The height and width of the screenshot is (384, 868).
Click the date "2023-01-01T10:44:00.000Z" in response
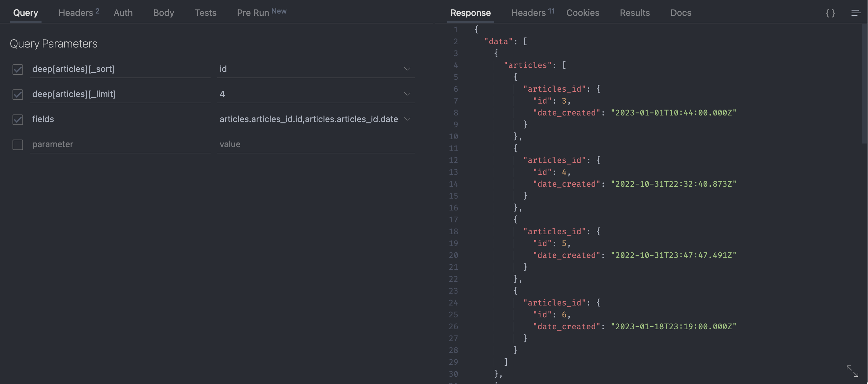(674, 113)
